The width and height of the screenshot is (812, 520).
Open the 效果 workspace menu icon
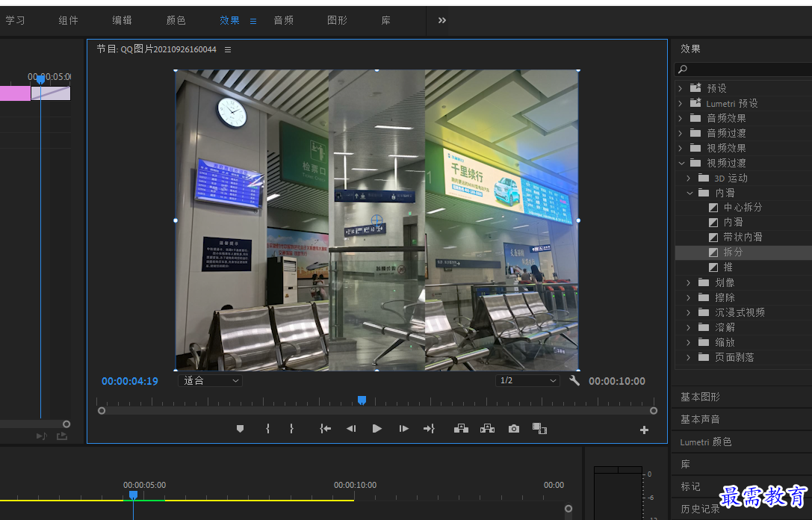[253, 21]
